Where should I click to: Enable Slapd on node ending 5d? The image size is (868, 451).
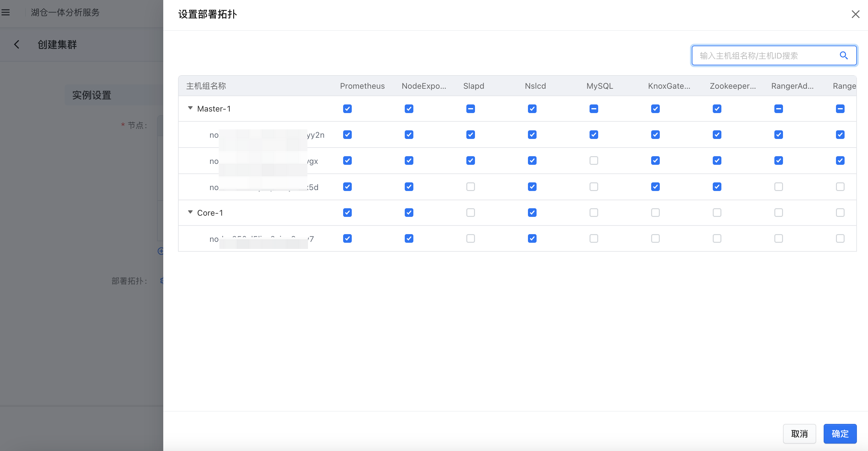click(x=471, y=186)
